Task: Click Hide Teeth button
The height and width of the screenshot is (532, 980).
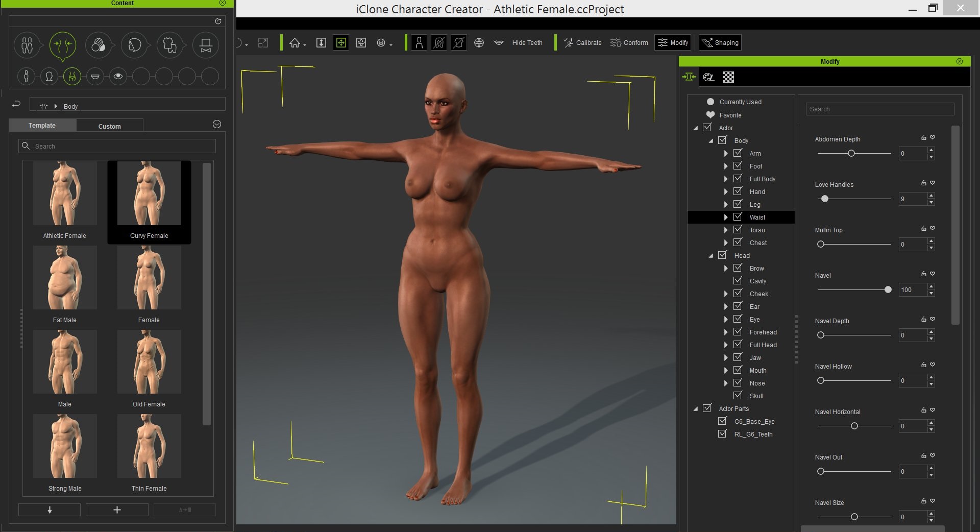Action: tap(527, 43)
